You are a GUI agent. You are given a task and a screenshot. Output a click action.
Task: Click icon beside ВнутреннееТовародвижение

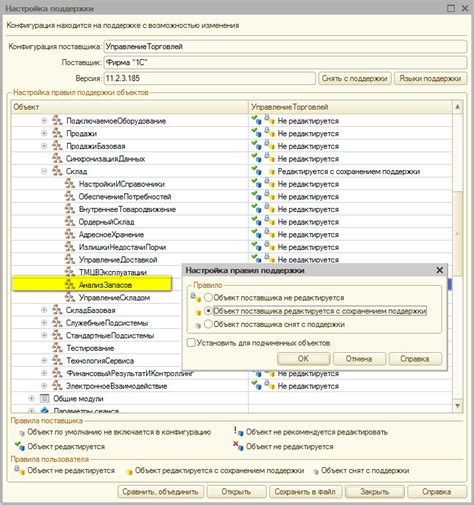coord(70,209)
